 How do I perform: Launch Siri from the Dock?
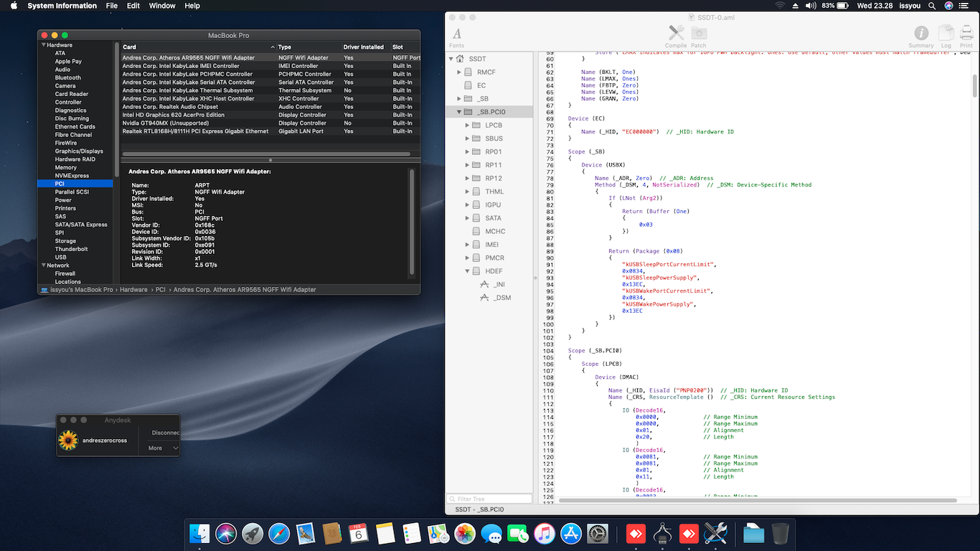pos(226,533)
